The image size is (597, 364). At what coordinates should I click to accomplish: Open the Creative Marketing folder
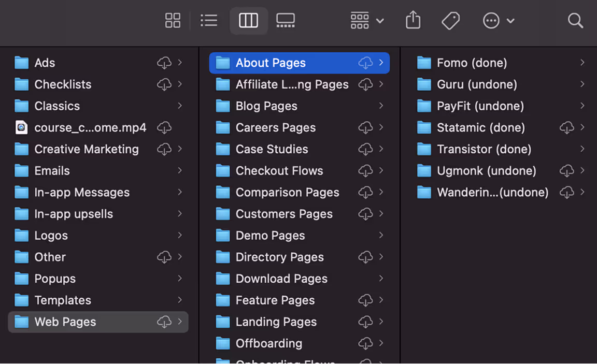tap(98, 149)
